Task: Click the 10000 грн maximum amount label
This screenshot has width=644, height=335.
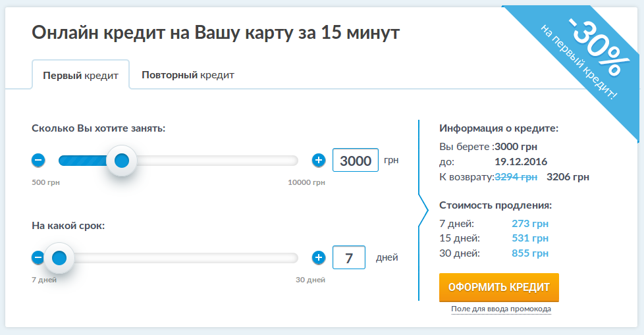Action: click(x=306, y=182)
